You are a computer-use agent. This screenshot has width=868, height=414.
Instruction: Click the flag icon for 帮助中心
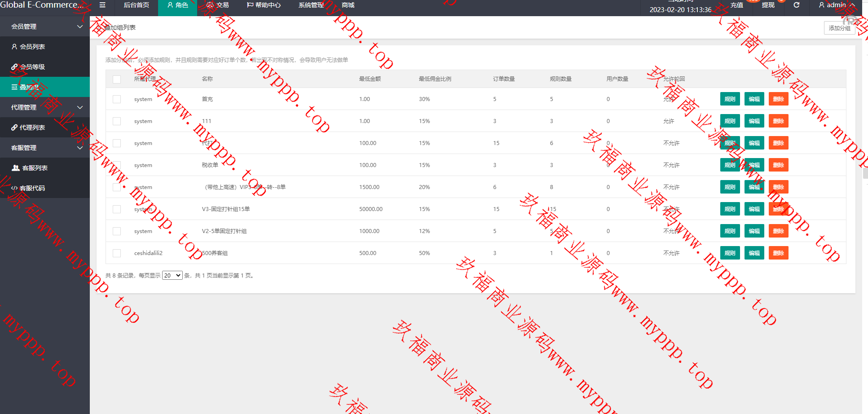250,5
